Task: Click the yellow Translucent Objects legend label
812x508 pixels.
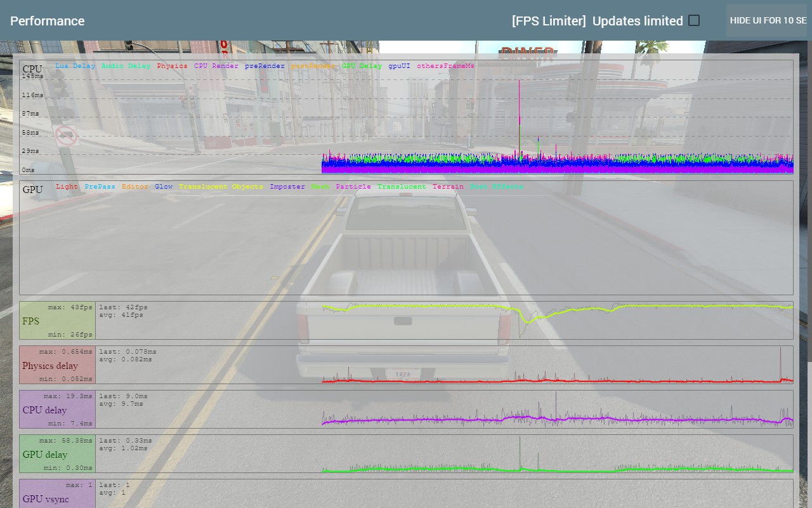Action: tap(221, 187)
